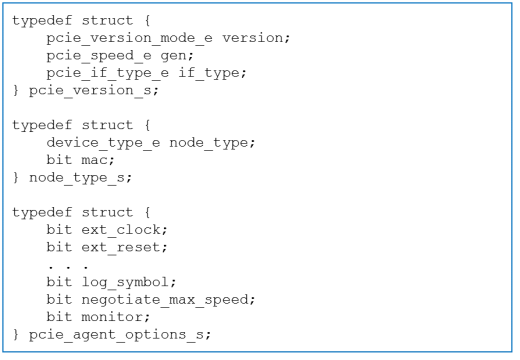Screen dimensions: 520x360
Task: Select 'device_type_e node_type;' line
Action: click(151, 143)
